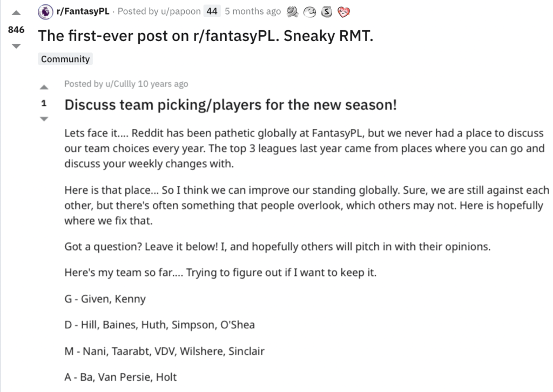Viewport: 553px width, 392px height.
Task: Click the r/FantasyPL subreddit logo icon
Action: click(x=46, y=11)
